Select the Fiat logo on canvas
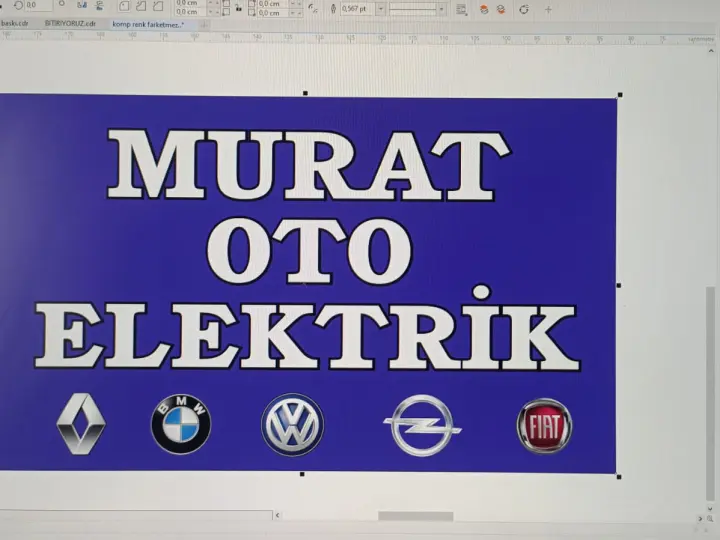The height and width of the screenshot is (540, 720). click(x=545, y=426)
